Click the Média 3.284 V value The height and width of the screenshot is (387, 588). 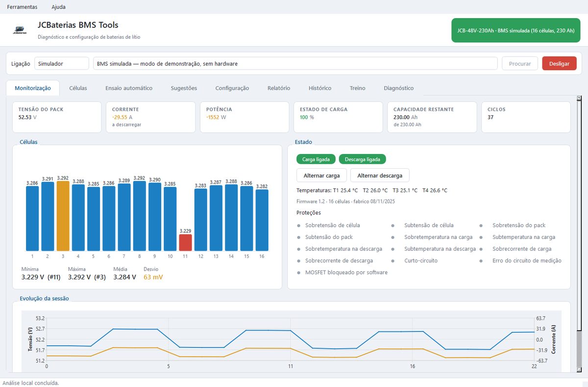[125, 277]
